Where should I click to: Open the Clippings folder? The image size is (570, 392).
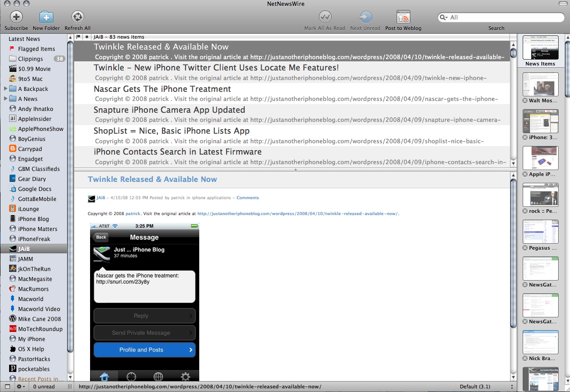coord(30,59)
